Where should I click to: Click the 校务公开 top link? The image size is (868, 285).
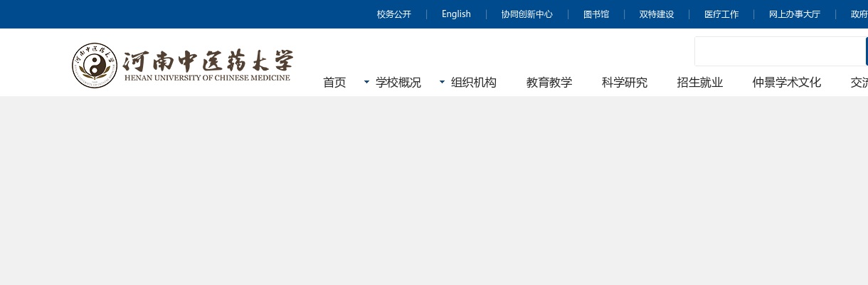pos(394,14)
